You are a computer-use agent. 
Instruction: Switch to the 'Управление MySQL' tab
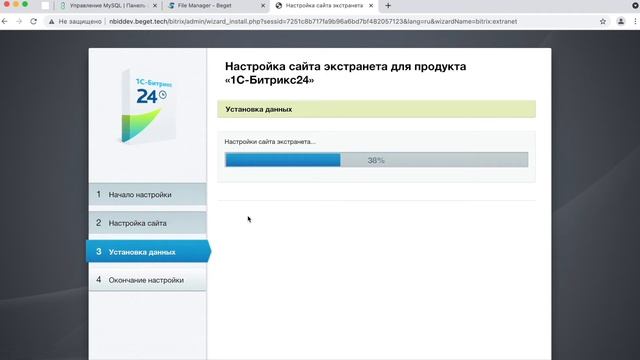coord(107,6)
